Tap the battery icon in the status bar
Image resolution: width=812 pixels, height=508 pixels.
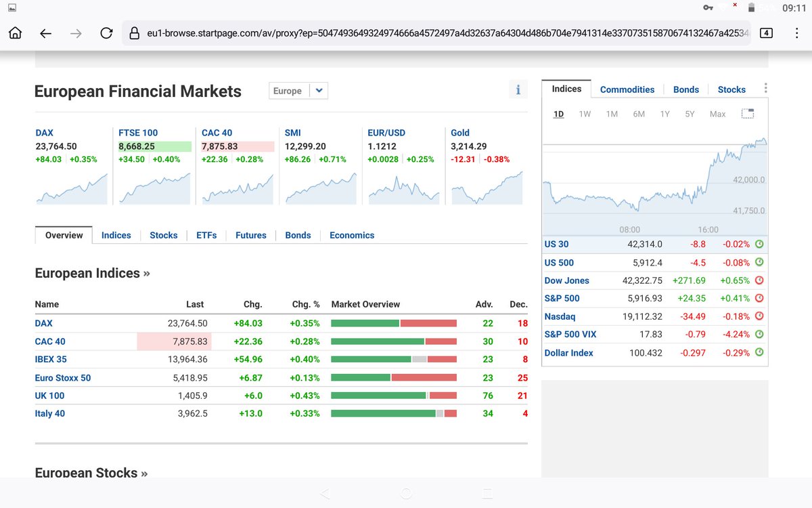[750, 7]
